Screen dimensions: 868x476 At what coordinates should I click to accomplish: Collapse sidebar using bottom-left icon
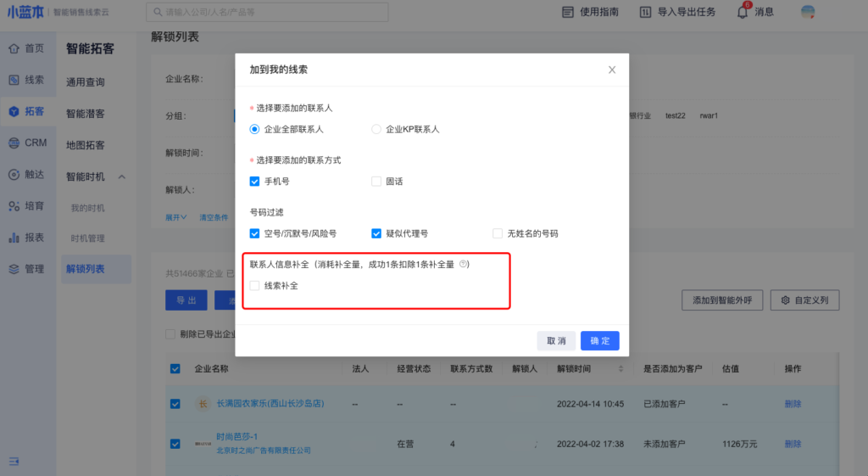[x=14, y=460]
